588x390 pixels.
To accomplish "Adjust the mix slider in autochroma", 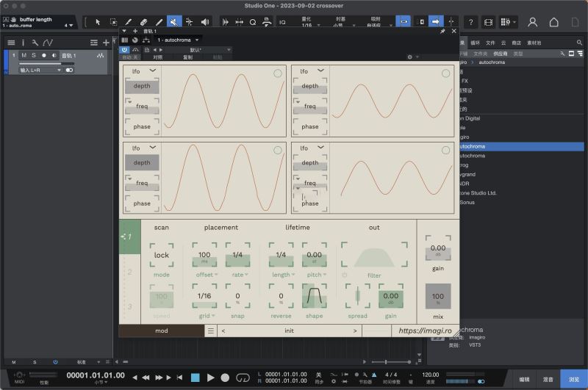I will pyautogui.click(x=438, y=297).
